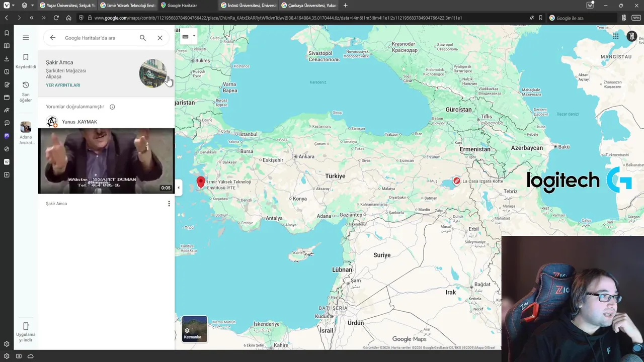Open the tab stacks workspaces icon
Image resolution: width=644 pixels, height=362 pixels.
25,6
